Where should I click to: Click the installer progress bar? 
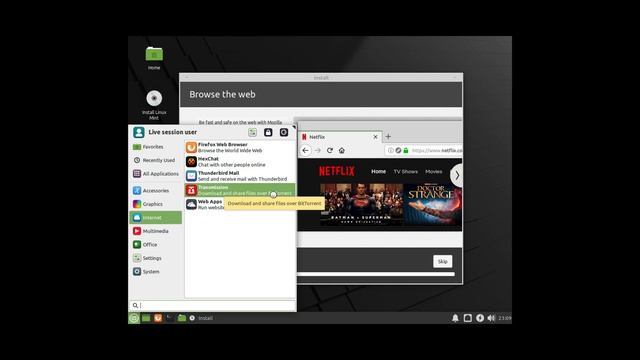click(x=376, y=274)
